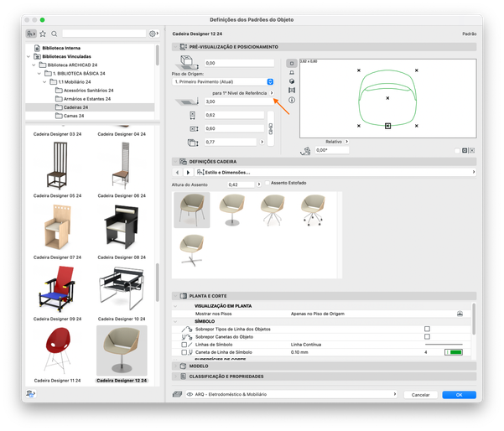Go to next chair settings page arrow
504x431 pixels.
188,173
